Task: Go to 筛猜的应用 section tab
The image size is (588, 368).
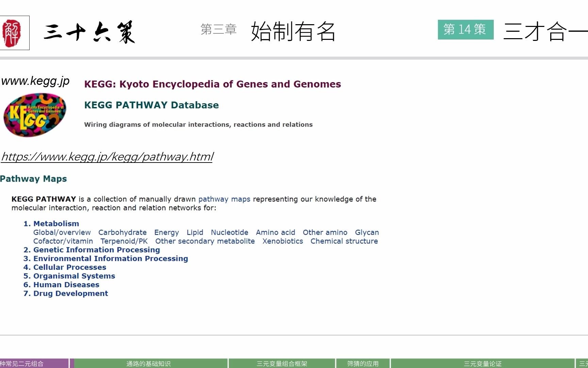Action: coord(363,363)
